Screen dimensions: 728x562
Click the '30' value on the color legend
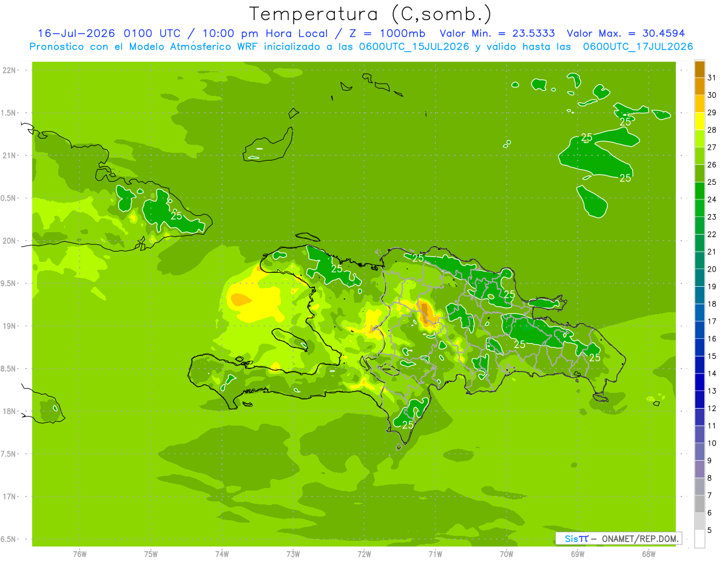(712, 95)
